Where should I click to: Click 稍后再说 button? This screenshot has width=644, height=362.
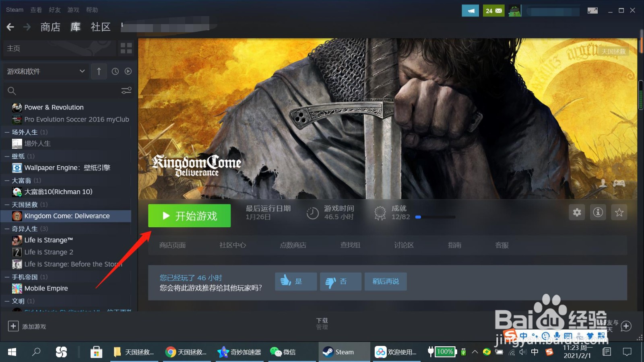coord(386,282)
